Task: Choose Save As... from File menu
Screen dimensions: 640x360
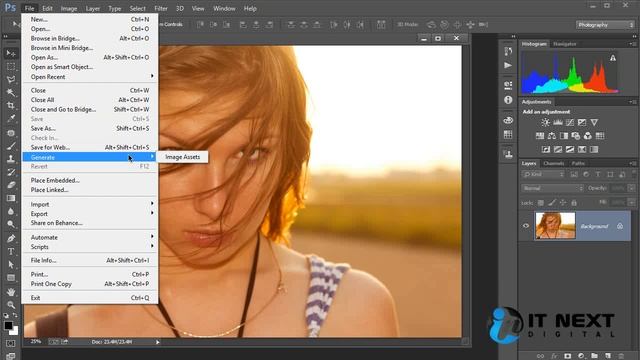Action: click(90, 128)
